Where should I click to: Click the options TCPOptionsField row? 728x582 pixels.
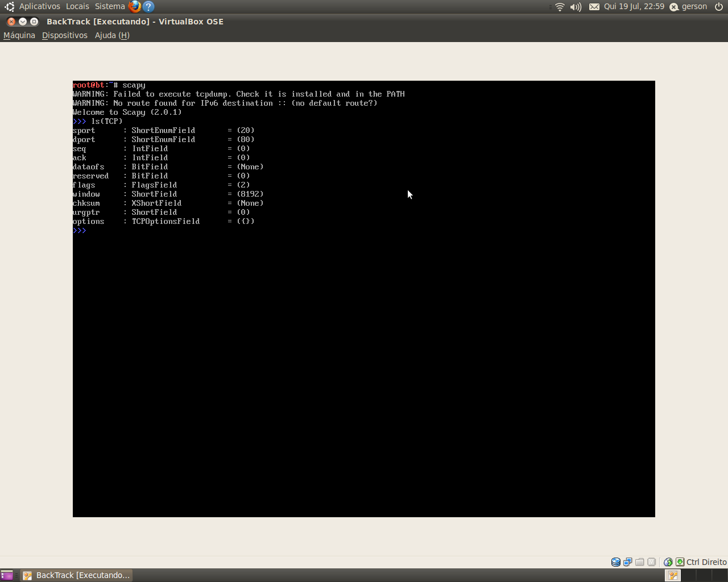164,221
